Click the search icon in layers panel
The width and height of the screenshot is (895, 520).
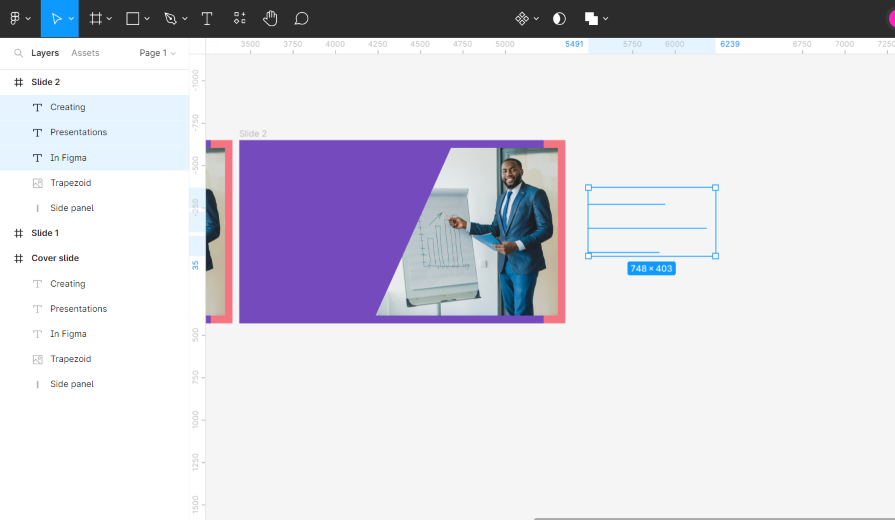[18, 53]
